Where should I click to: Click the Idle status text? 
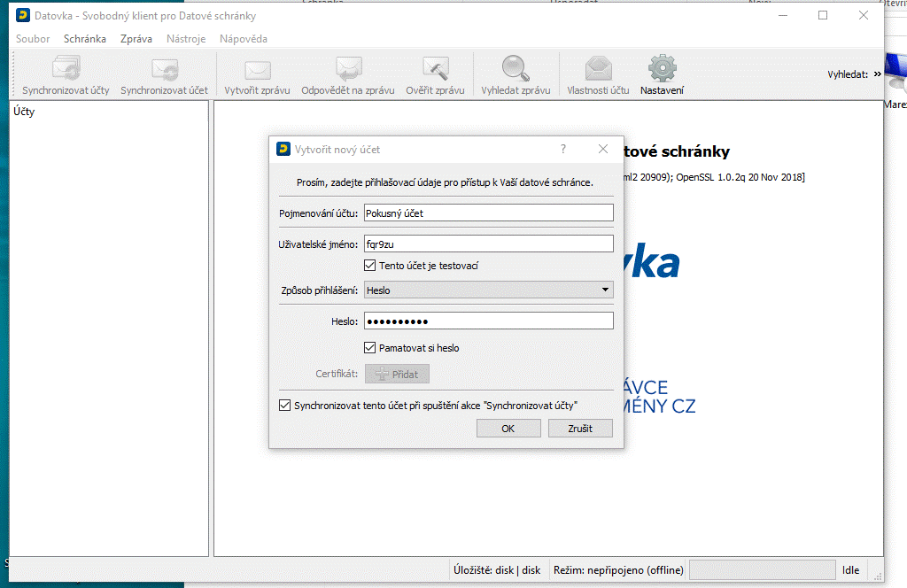click(x=850, y=570)
